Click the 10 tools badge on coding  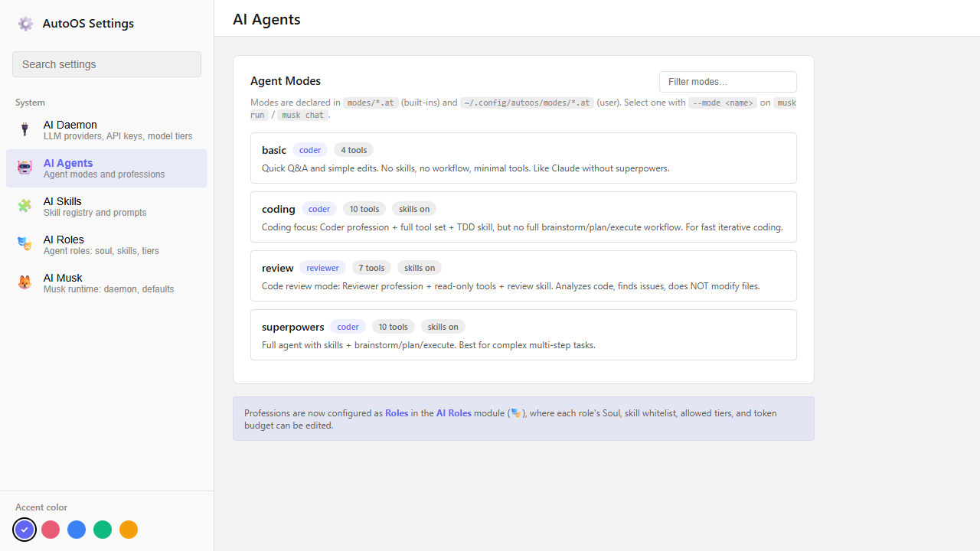364,209
